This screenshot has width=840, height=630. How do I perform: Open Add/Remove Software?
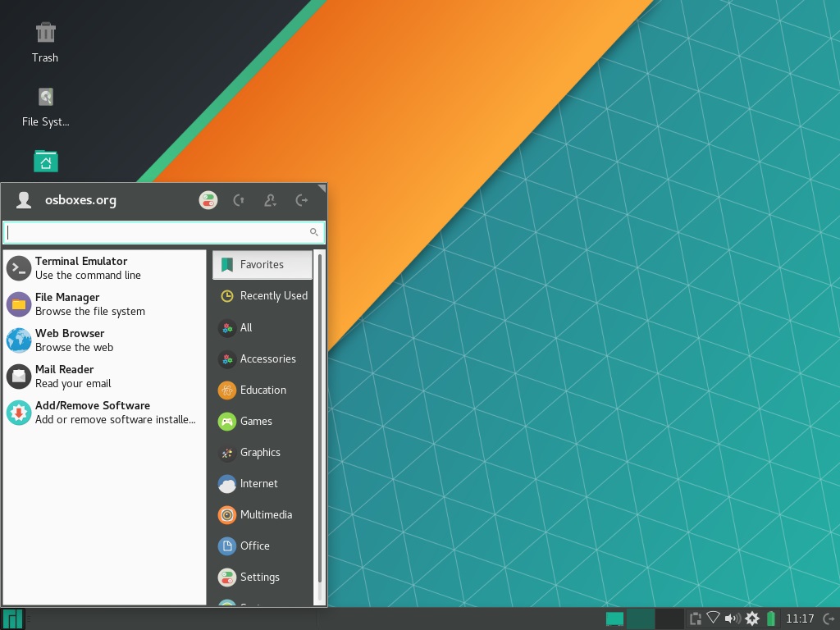(x=92, y=412)
